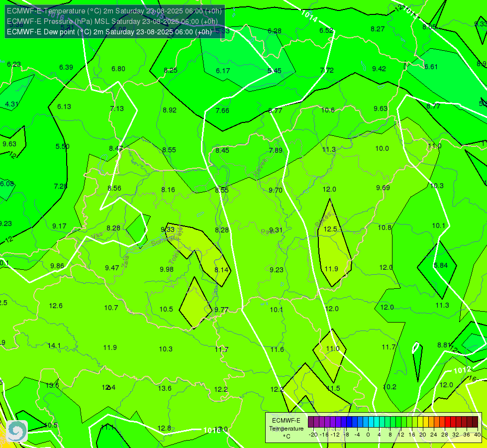Click the 9.86 value on the map
The image size is (487, 448).
click(x=57, y=266)
